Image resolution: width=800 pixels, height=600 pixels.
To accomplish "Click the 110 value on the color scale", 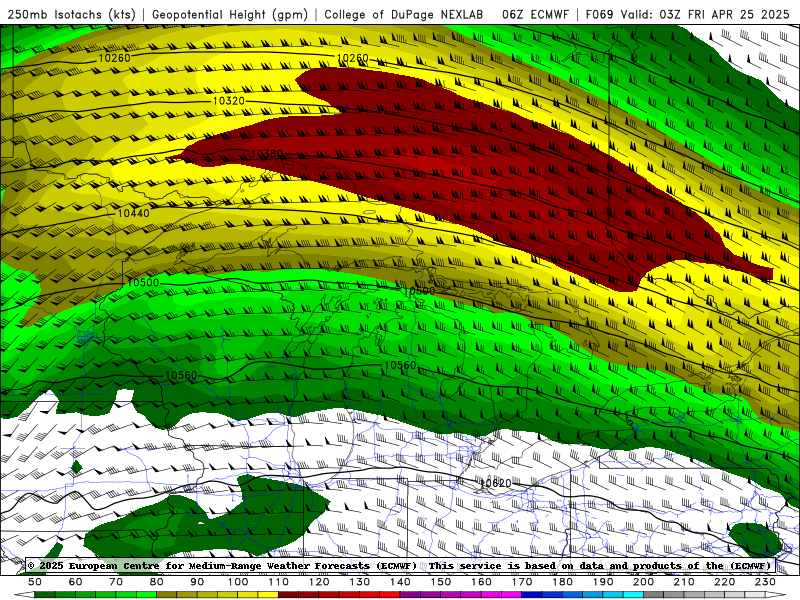I will click(x=278, y=582).
